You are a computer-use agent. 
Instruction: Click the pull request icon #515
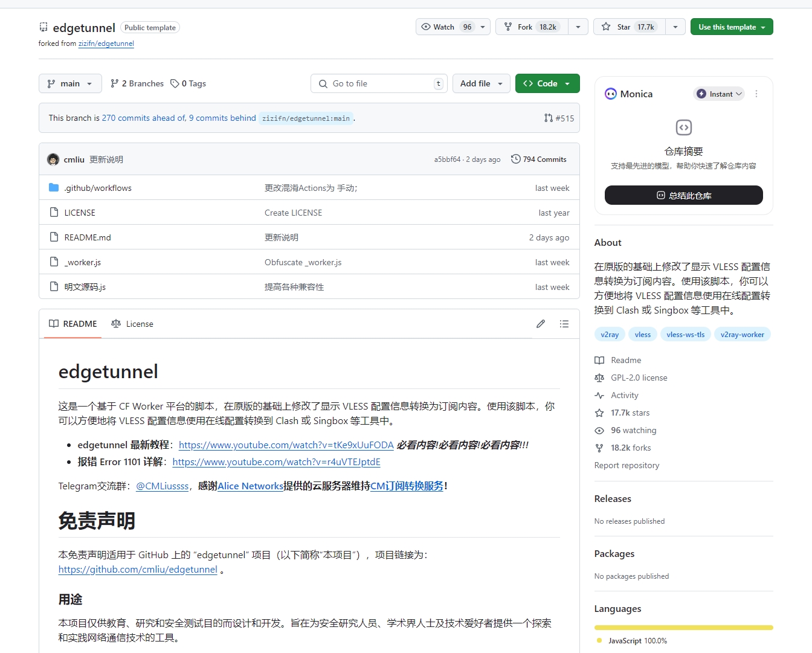coord(549,118)
